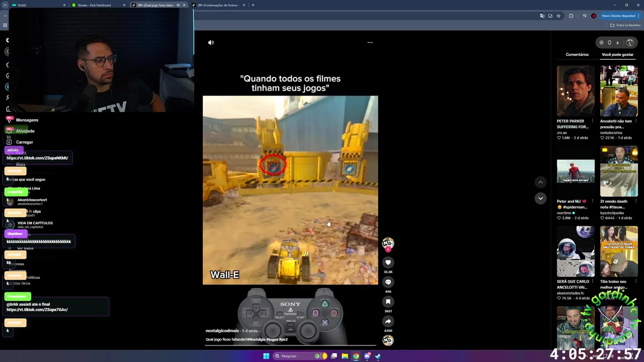
Task: Click the Google Translate icon in address bar
Action: coord(542,16)
